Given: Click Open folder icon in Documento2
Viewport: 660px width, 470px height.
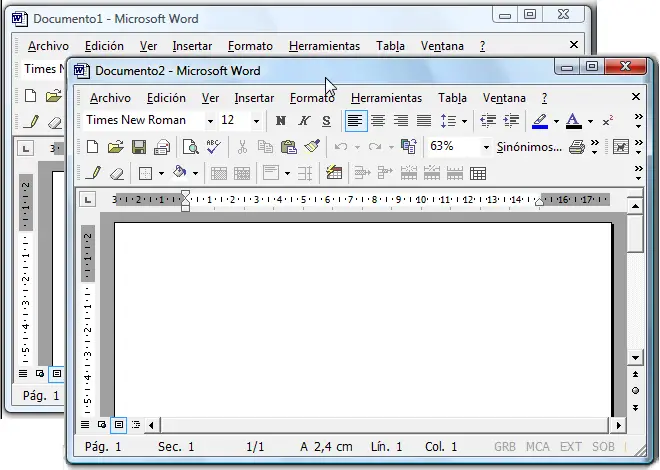Looking at the screenshot, I should (x=116, y=147).
